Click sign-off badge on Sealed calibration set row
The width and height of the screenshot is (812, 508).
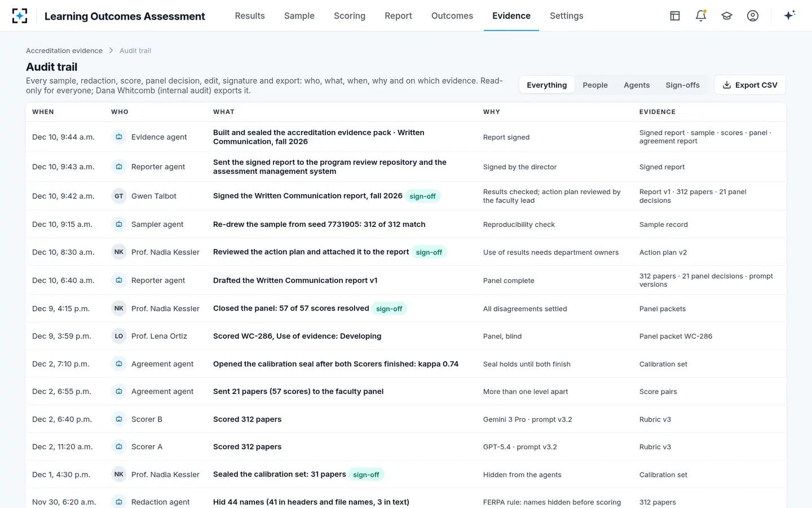366,475
